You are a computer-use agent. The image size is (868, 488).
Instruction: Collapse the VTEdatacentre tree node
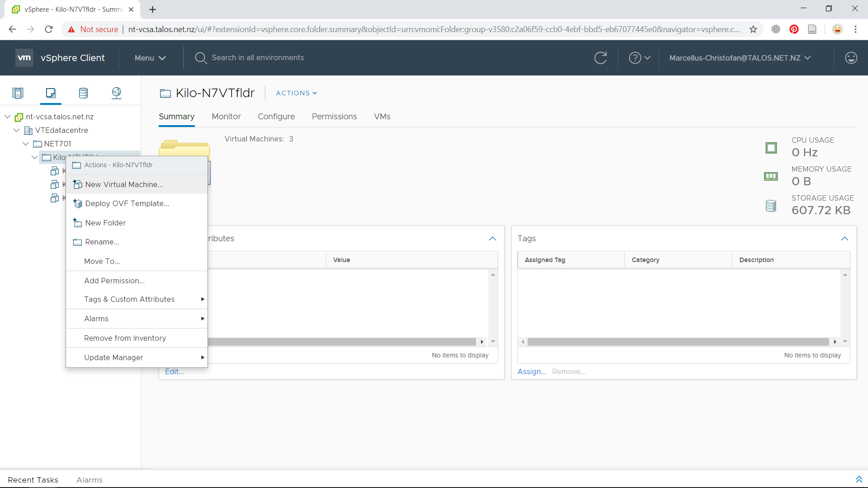(x=17, y=130)
